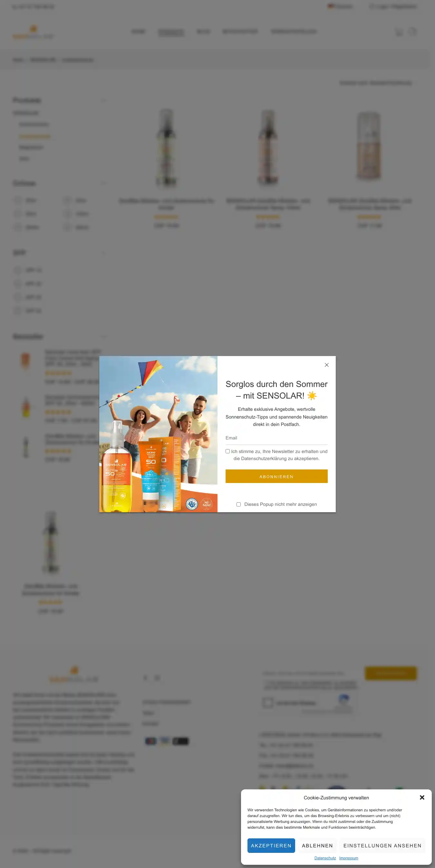435x868 pixels.
Task: Check the reCAPTCHA box in footer
Action: pos(268,703)
